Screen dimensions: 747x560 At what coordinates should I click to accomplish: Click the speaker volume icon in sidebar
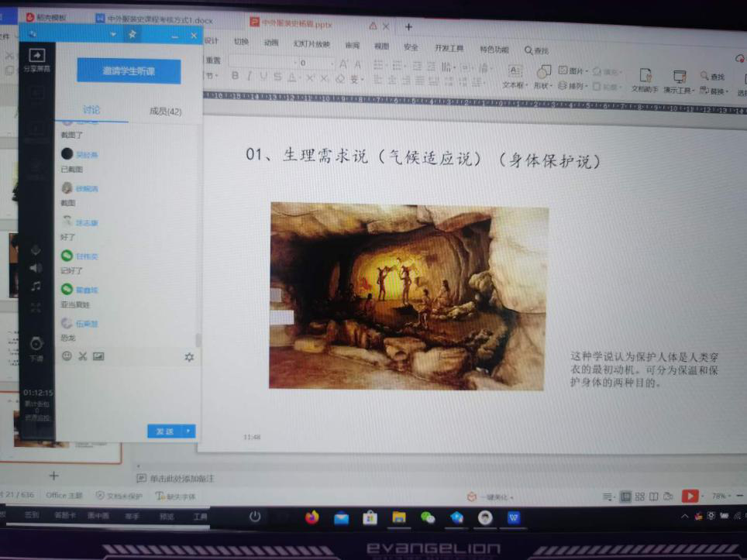click(x=36, y=268)
